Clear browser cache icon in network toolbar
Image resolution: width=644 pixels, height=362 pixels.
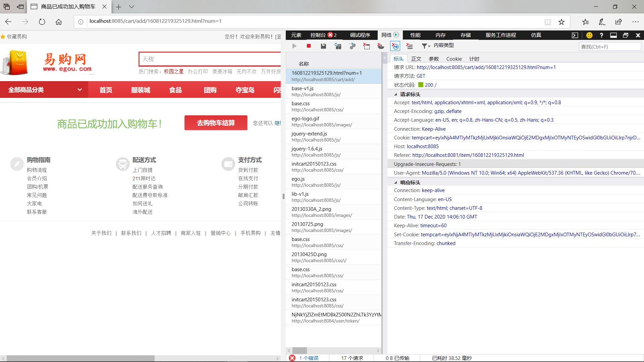point(366,46)
